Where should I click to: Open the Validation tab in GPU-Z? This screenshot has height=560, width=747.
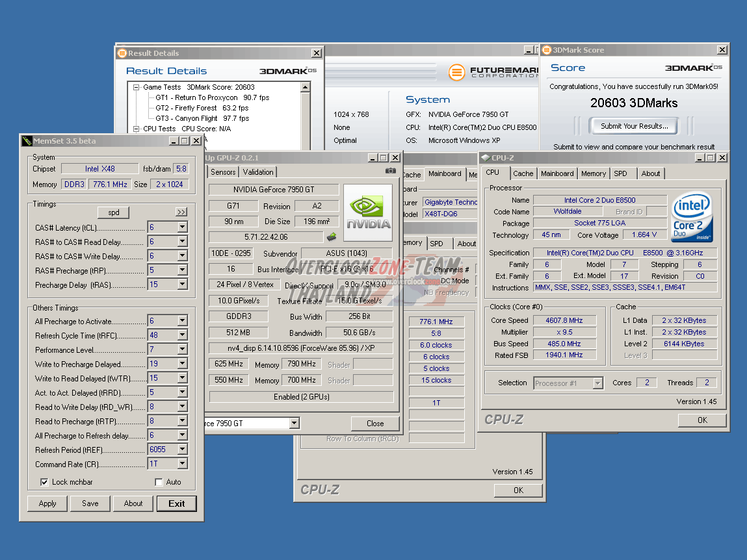pos(257,172)
